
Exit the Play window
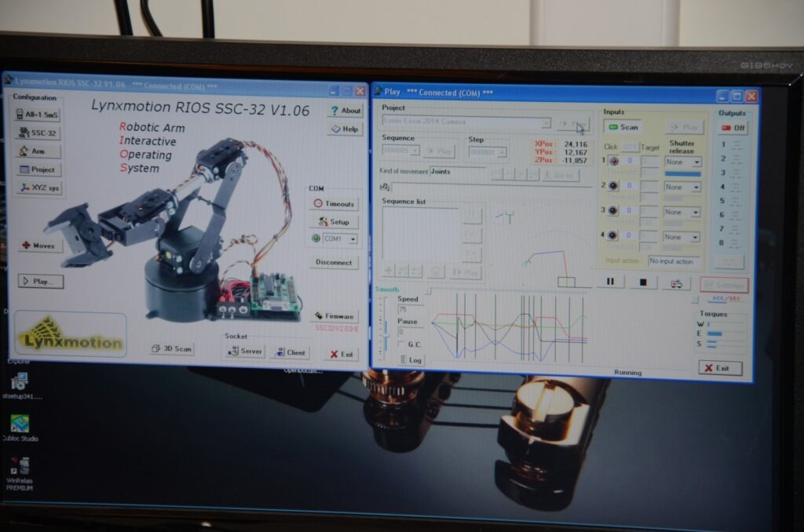point(720,368)
